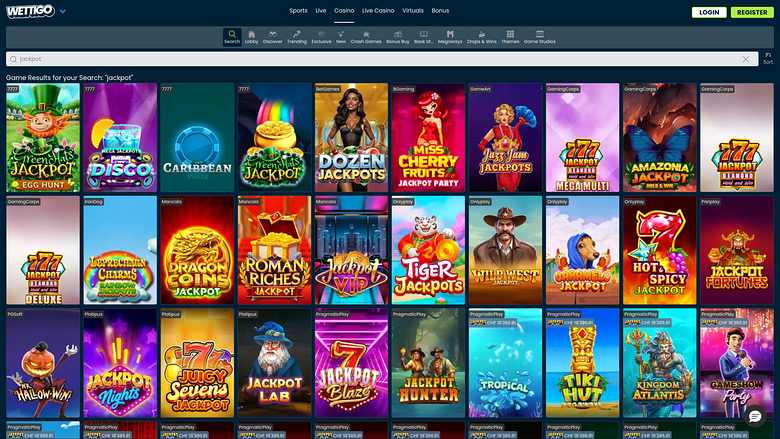Image resolution: width=780 pixels, height=439 pixels.
Task: Switch to the Live tab
Action: tap(321, 10)
